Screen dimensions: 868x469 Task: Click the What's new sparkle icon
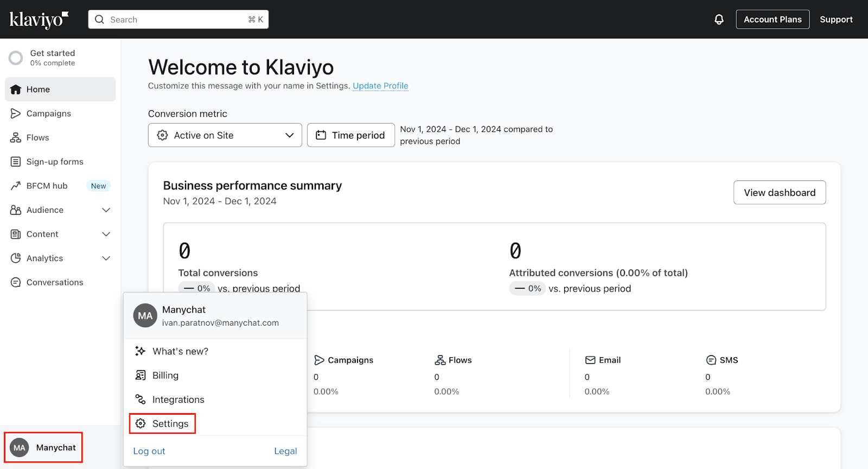click(141, 351)
